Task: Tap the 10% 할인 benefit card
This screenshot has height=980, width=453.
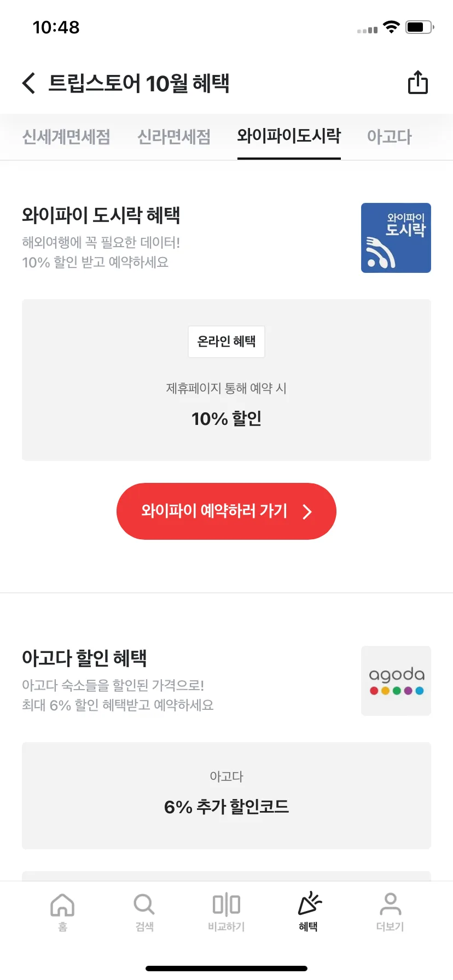Action: click(226, 380)
